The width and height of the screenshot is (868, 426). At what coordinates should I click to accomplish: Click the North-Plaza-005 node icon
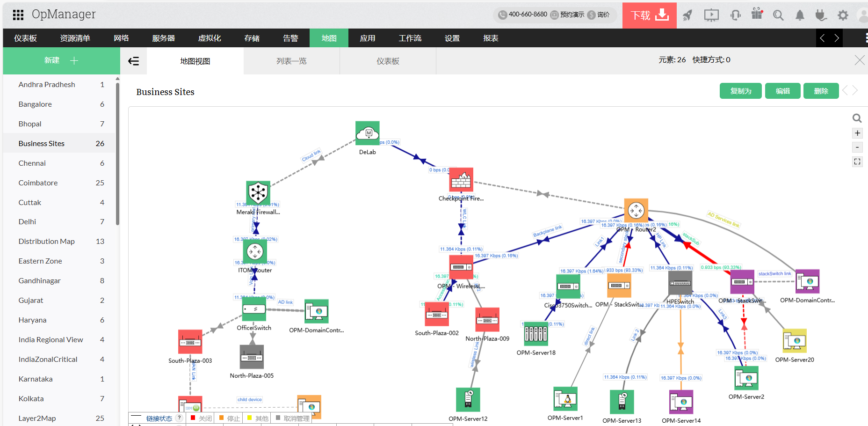(x=252, y=357)
